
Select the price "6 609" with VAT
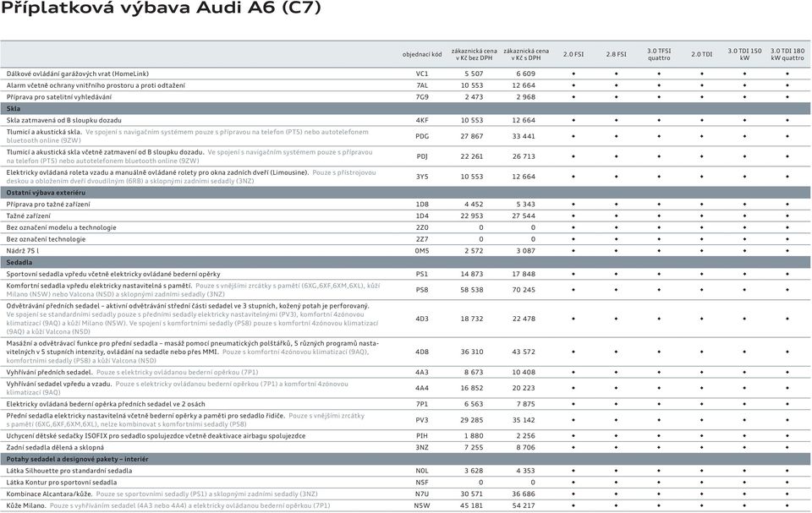pyautogui.click(x=525, y=74)
